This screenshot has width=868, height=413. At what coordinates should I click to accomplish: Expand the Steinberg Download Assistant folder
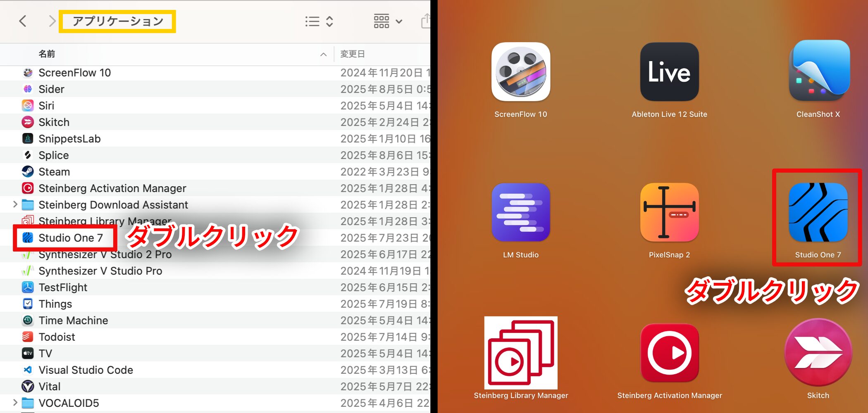[15, 204]
